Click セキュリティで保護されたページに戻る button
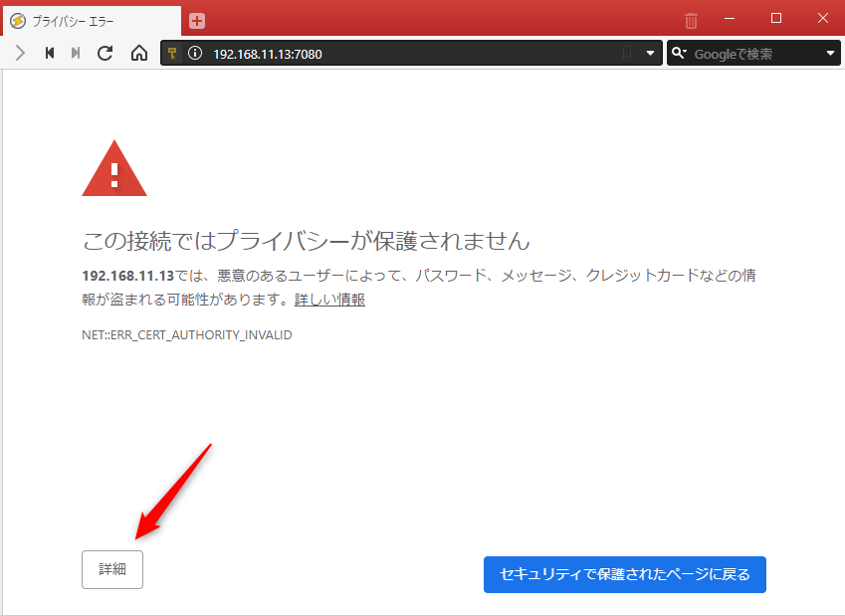 pos(624,574)
